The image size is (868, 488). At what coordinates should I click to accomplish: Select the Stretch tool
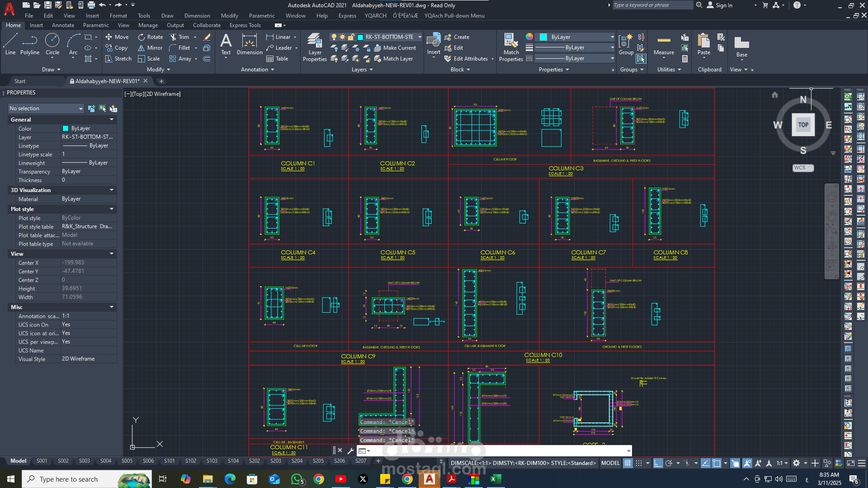point(118,59)
